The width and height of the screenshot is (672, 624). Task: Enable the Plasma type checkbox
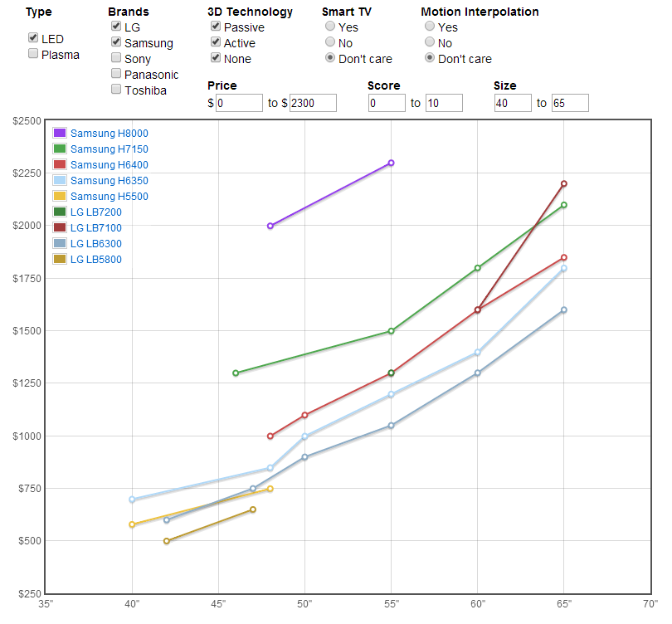[x=33, y=54]
